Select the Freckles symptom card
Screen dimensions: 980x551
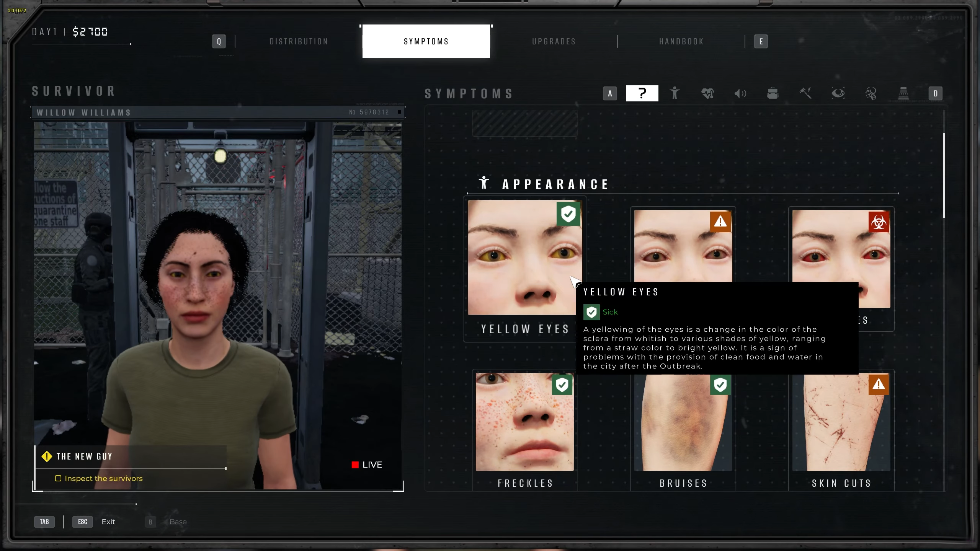tap(525, 429)
